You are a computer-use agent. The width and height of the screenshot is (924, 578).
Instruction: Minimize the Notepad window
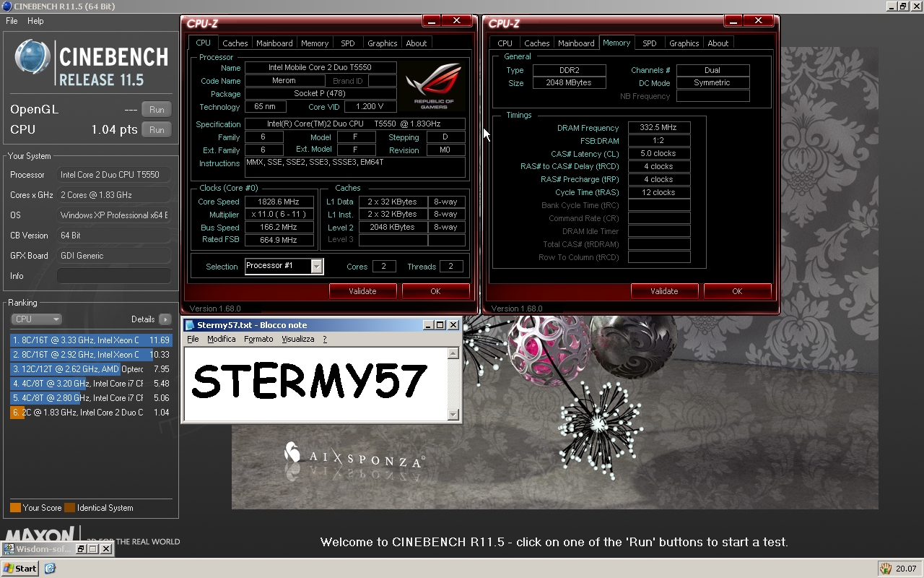429,325
